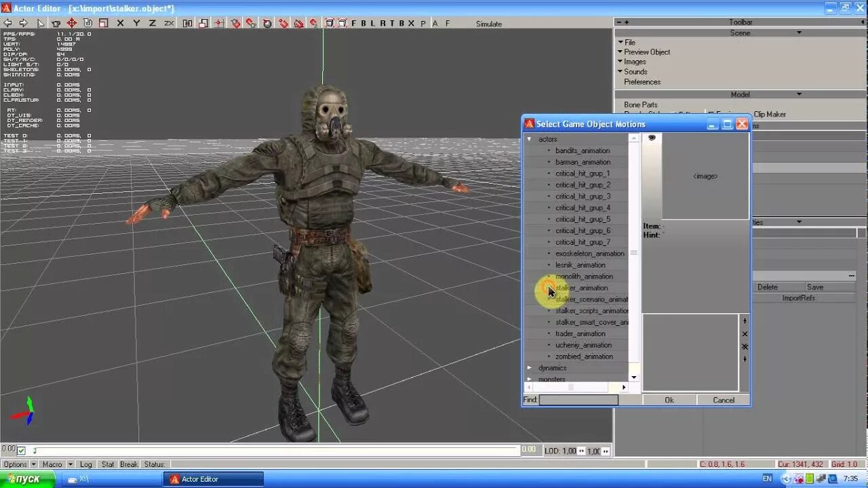
Task: Click the Delete button in Actor Editor panel
Action: pos(768,287)
